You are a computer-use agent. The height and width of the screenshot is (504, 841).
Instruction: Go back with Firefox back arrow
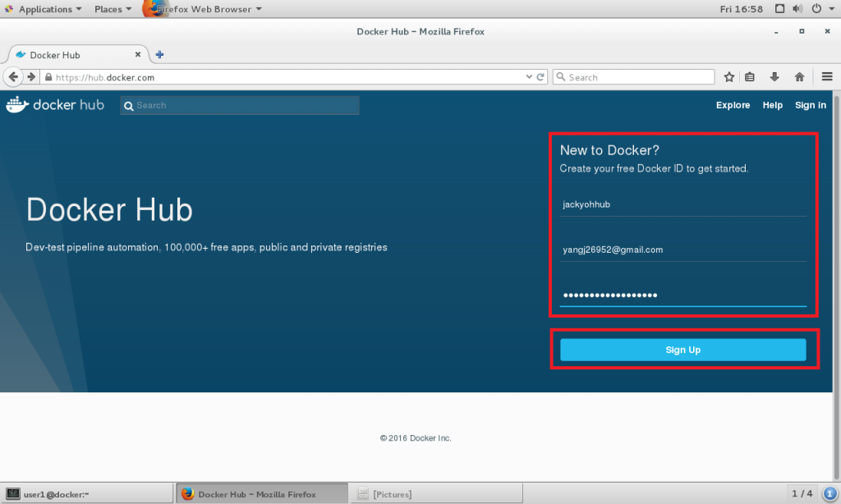point(13,77)
